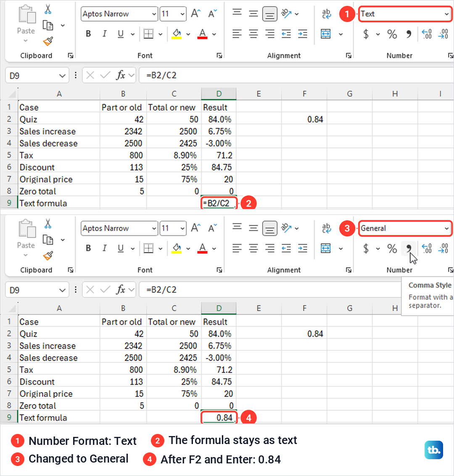This screenshot has height=476, width=454.
Task: Click row 5 header in the 0.84 result sheet
Action: coord(9,370)
